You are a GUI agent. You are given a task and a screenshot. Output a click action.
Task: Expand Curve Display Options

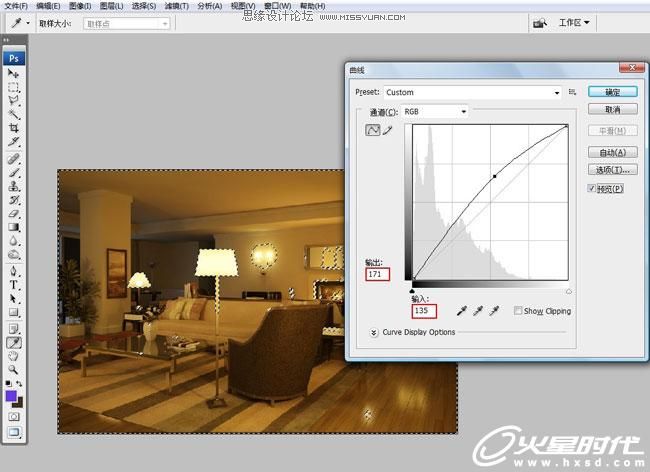(373, 332)
